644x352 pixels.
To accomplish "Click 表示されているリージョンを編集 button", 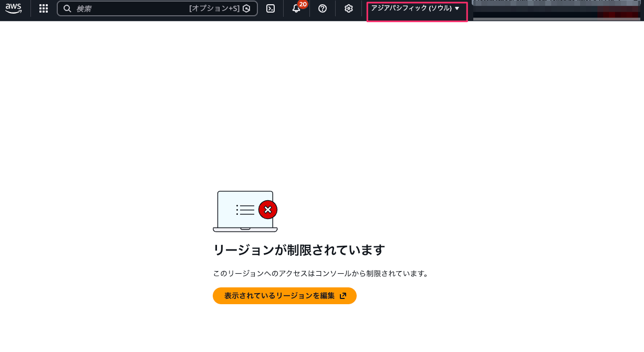I will (284, 296).
